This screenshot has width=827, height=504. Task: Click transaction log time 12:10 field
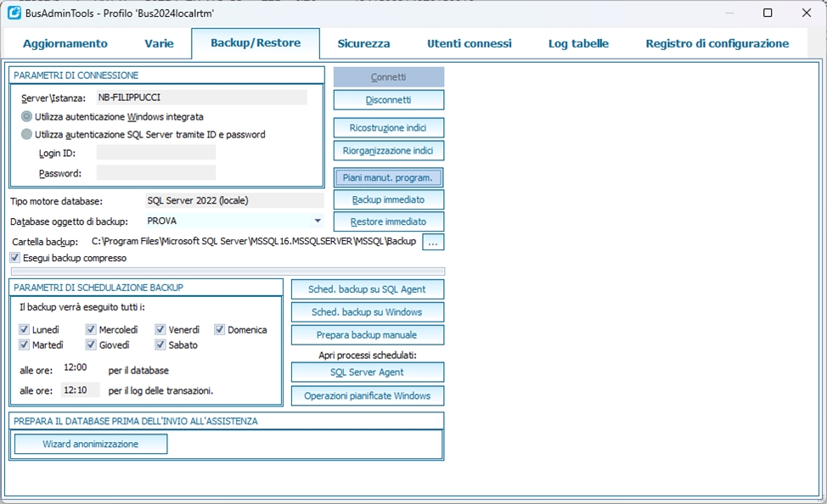pos(80,390)
